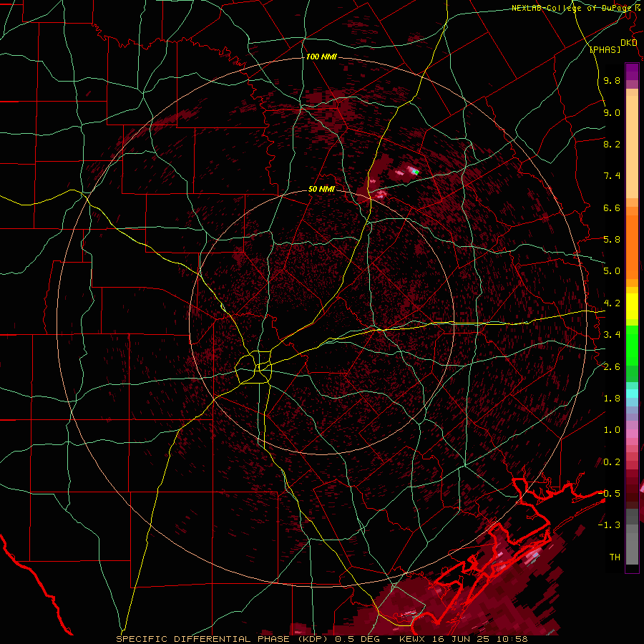The height and width of the screenshot is (644, 644).
Task: Click the bright green segment of color scale
Action: point(632,349)
